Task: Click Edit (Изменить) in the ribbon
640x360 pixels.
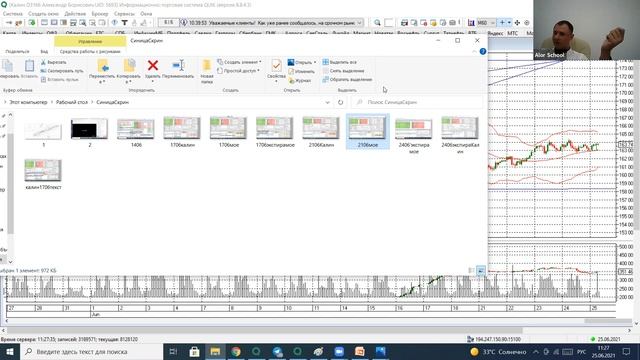Action: (301, 71)
